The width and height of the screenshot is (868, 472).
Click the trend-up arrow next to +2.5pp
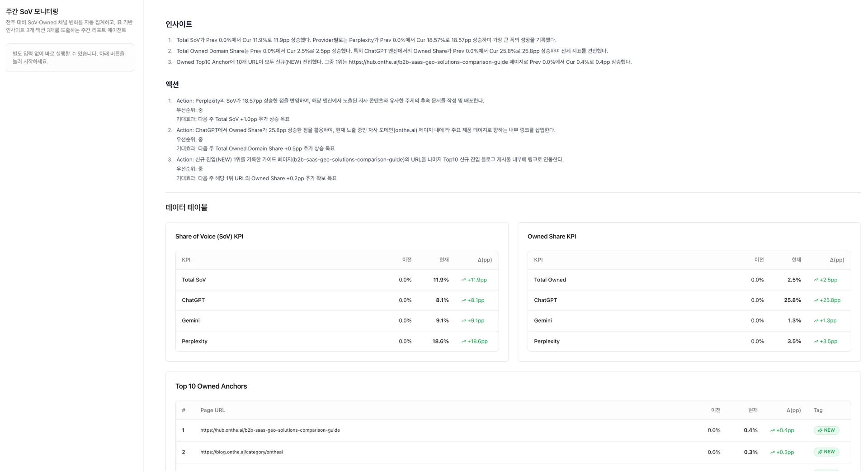[816, 280]
